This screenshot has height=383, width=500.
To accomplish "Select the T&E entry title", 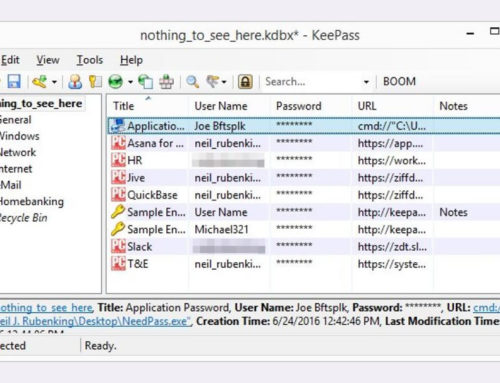I will click(x=138, y=264).
